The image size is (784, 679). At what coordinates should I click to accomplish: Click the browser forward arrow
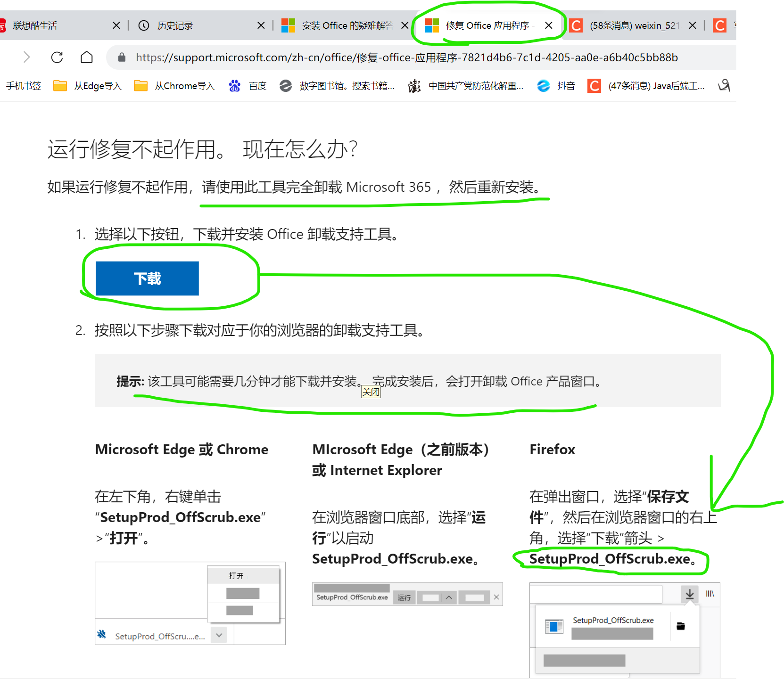pos(27,57)
